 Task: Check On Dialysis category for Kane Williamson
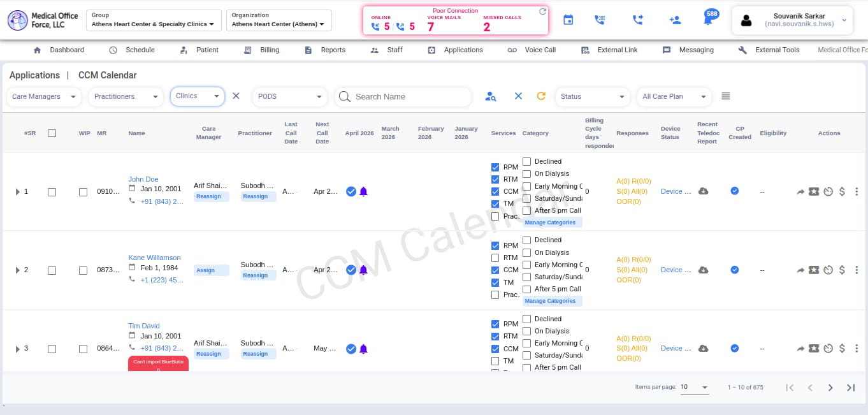[x=526, y=252]
